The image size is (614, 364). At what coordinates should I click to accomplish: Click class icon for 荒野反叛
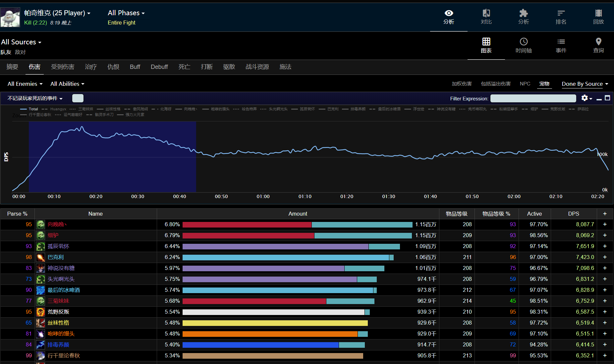click(x=40, y=312)
